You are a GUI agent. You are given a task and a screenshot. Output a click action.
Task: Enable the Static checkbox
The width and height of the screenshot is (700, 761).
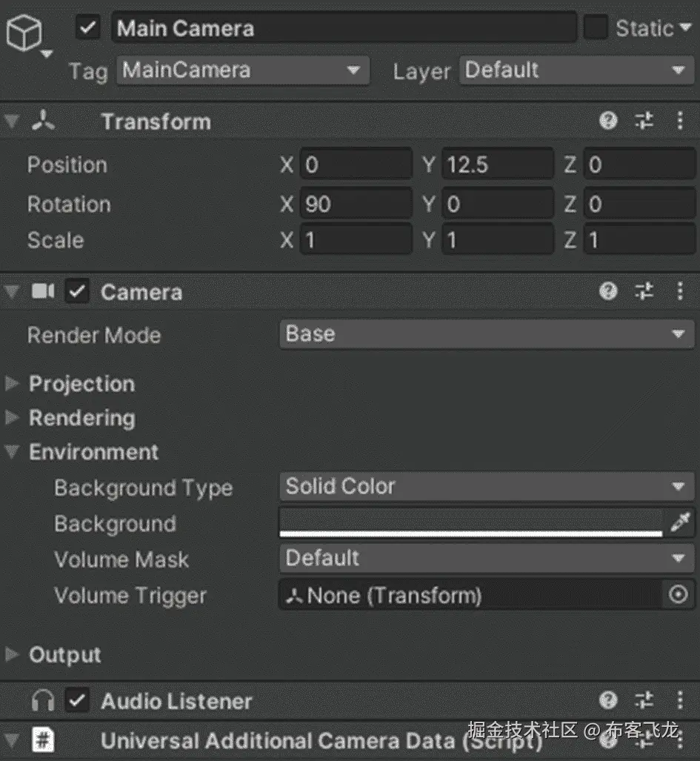coord(596,28)
